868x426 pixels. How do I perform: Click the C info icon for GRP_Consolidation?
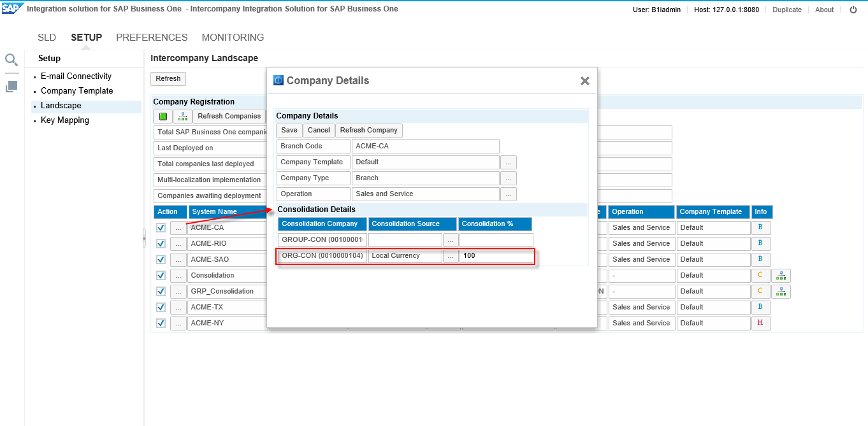(x=760, y=291)
